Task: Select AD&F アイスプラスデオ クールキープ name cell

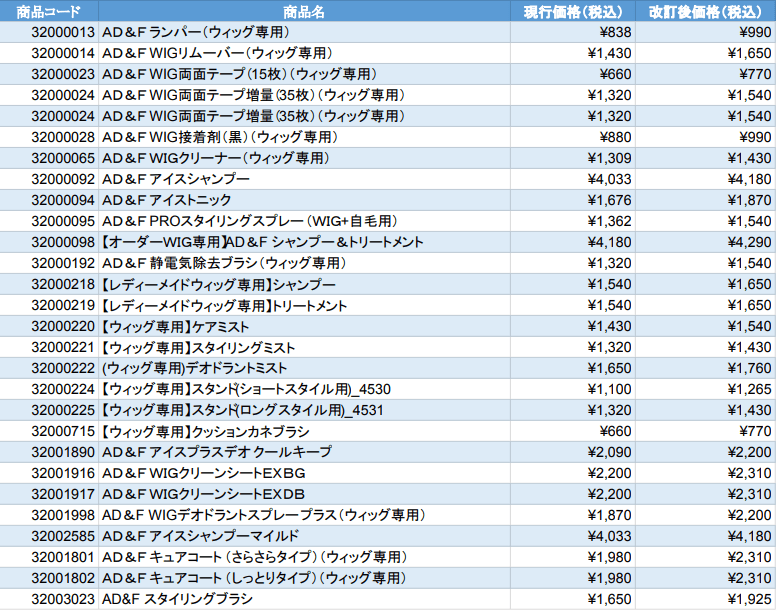Action: click(x=304, y=452)
